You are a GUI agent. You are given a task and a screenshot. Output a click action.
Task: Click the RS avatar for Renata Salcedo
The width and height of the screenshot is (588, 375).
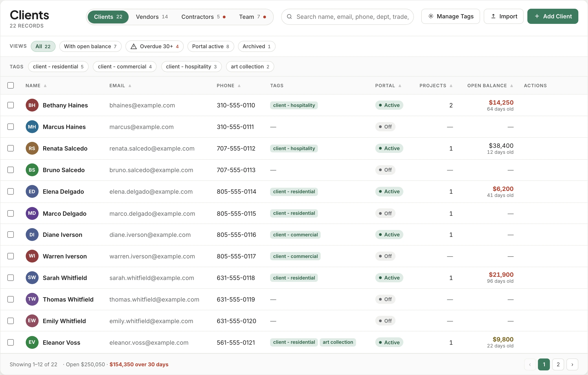click(32, 148)
